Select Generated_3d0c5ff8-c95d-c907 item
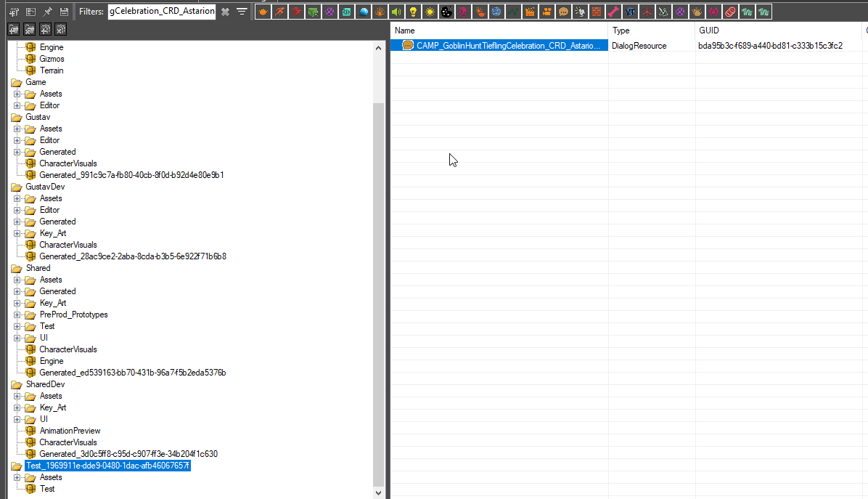 point(128,454)
